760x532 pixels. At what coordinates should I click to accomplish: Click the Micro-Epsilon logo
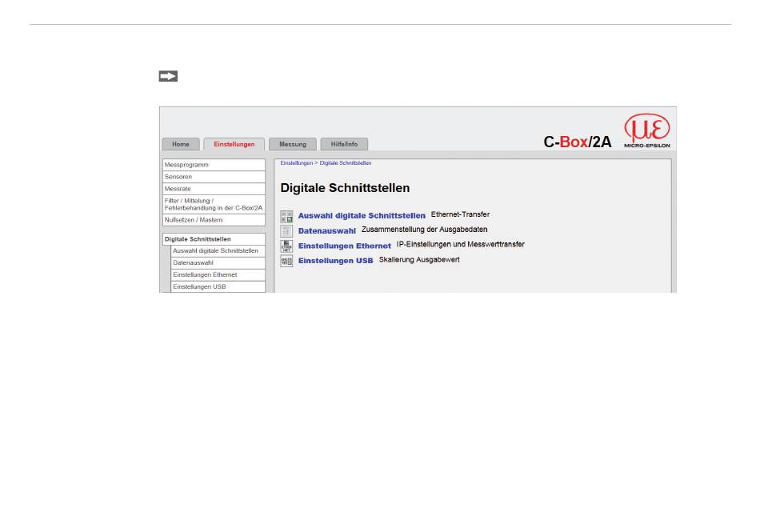pos(647,131)
